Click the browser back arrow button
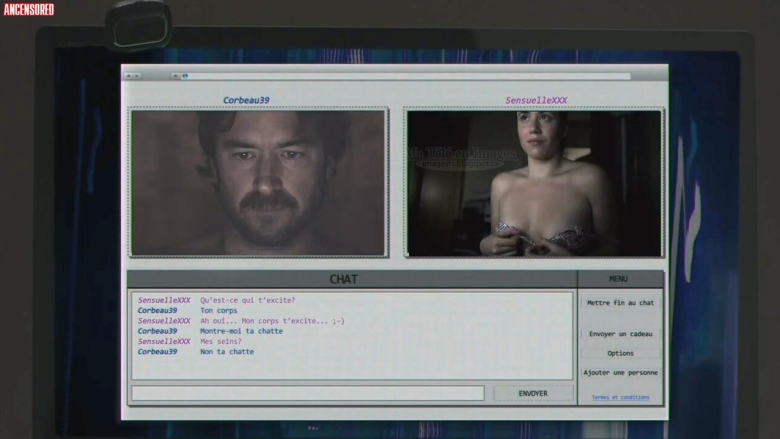The width and height of the screenshot is (780, 439). click(x=128, y=76)
